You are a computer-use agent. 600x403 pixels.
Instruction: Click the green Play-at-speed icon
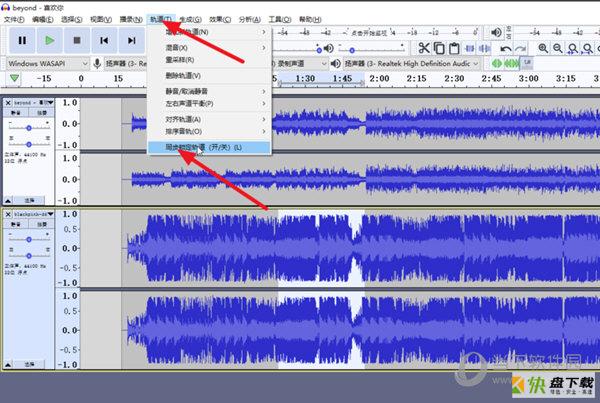point(497,63)
